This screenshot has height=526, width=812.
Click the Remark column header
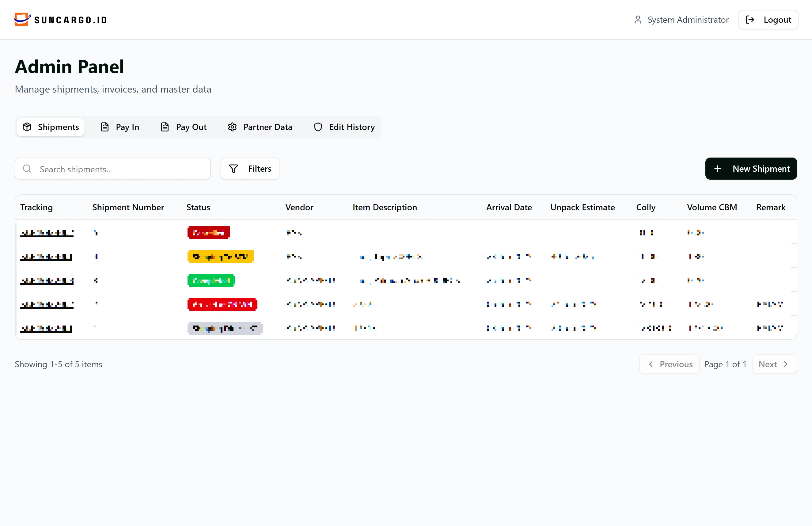pyautogui.click(x=771, y=207)
